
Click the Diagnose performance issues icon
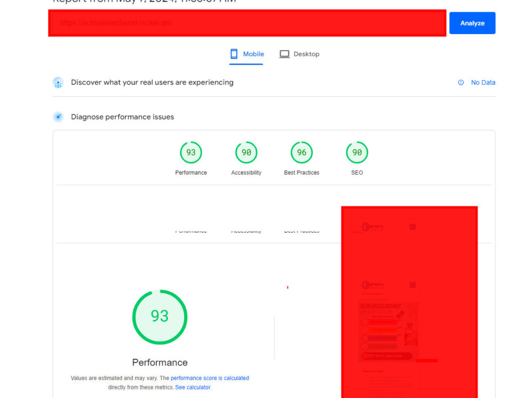click(x=58, y=117)
